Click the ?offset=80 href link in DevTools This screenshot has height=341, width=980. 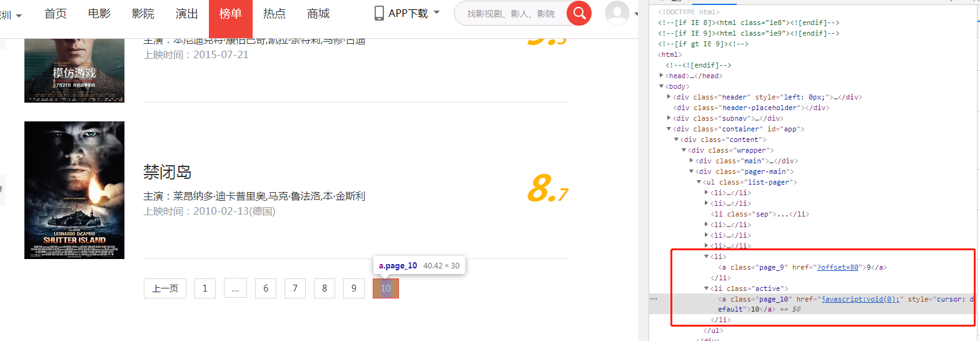coord(837,267)
